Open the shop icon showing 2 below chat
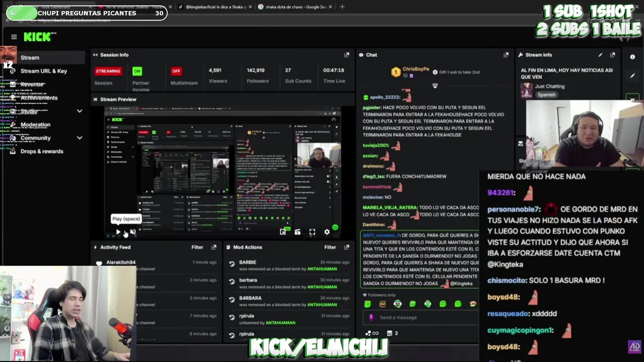644x362 pixels. [x=392, y=333]
